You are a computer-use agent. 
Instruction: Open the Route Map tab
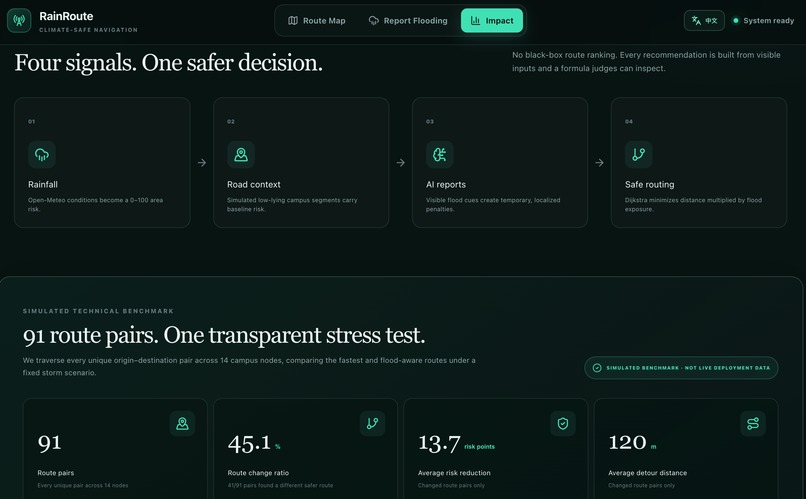pyautogui.click(x=317, y=21)
